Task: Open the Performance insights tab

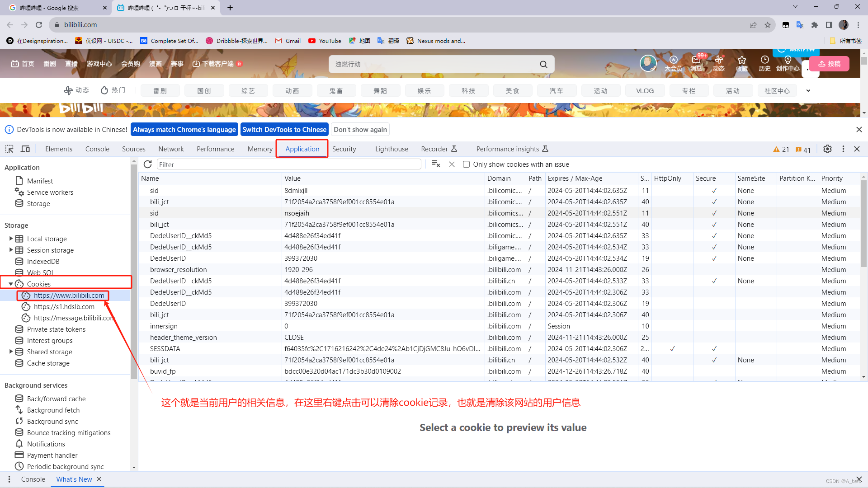Action: (512, 149)
